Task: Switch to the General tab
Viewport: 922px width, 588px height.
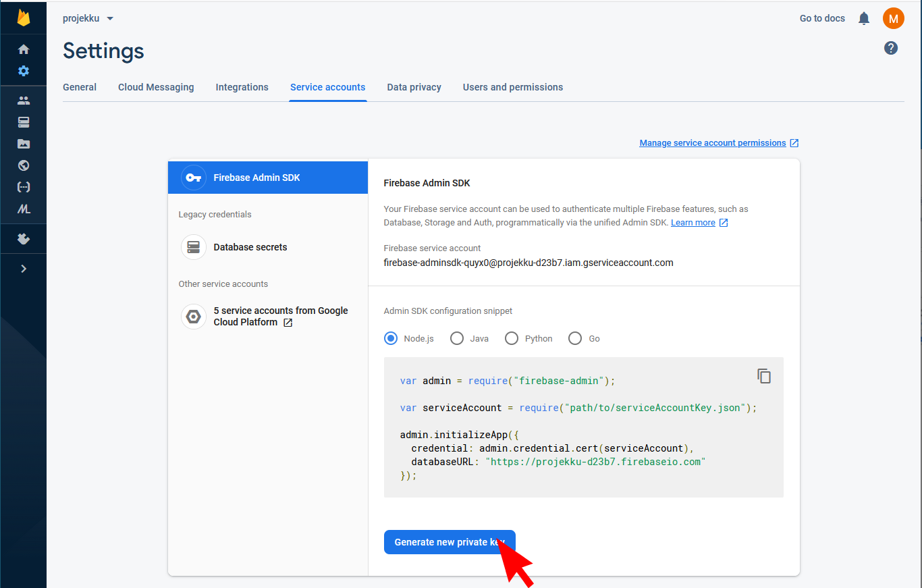Action: [80, 87]
